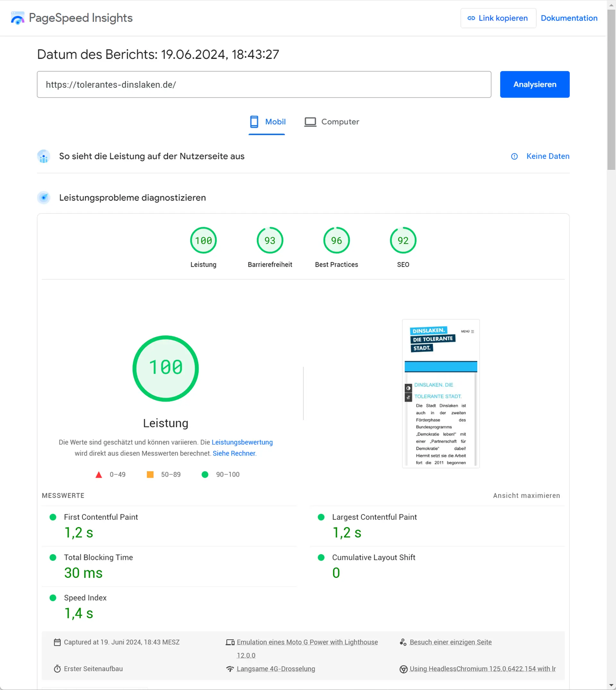
Task: Switch to the Computer tab
Action: 331,122
